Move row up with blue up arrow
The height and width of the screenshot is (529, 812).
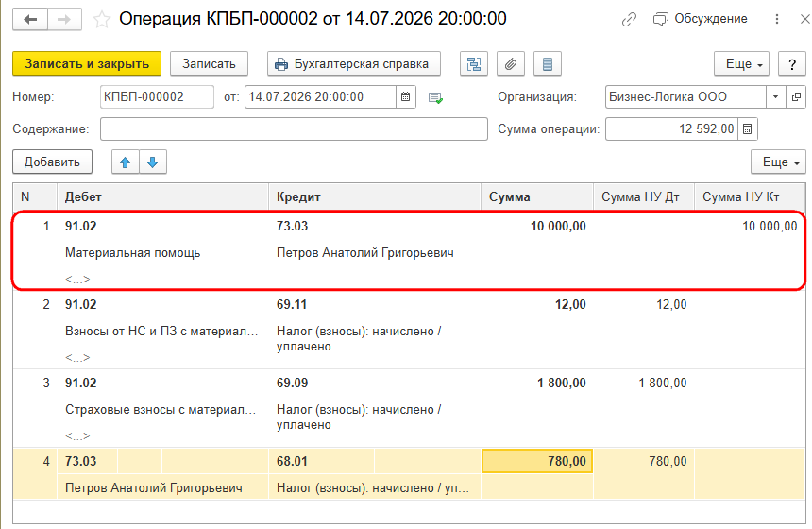click(x=125, y=162)
